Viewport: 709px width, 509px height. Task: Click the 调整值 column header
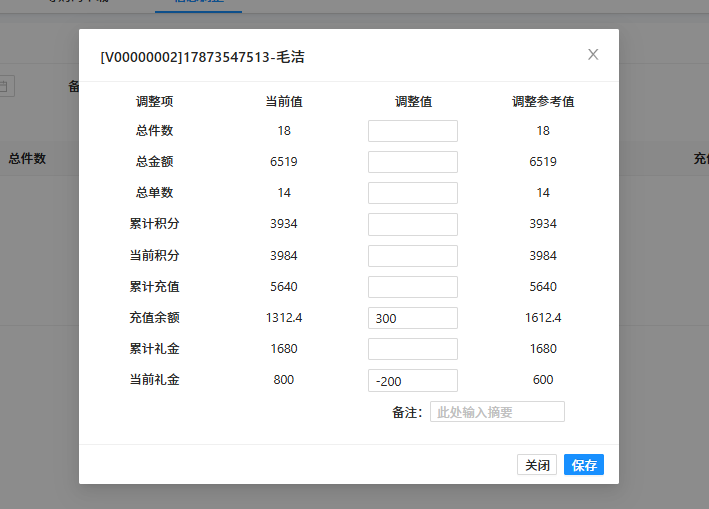(x=413, y=101)
